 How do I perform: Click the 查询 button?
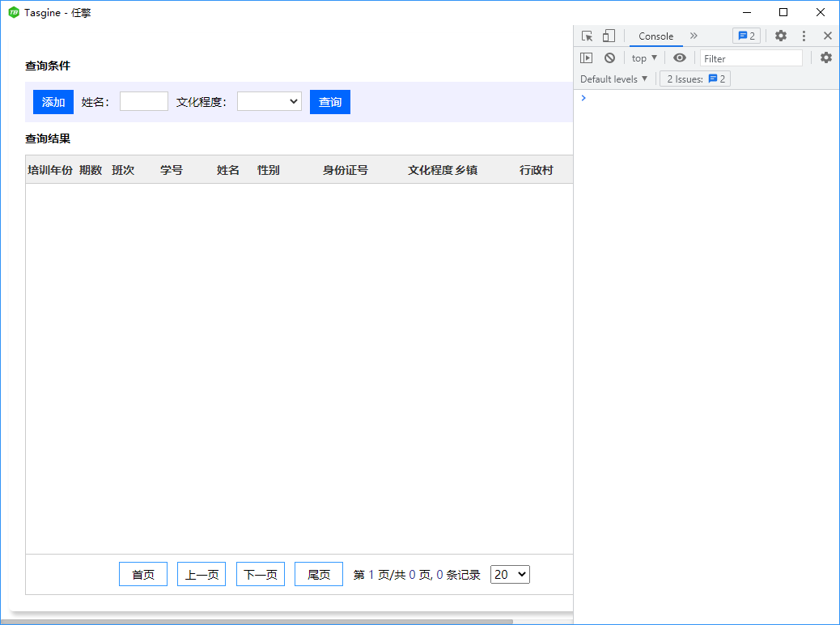(329, 102)
